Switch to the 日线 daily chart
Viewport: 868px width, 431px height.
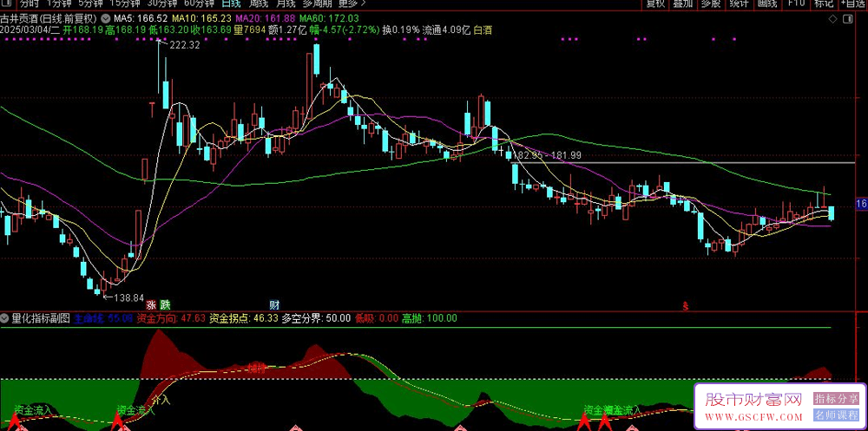pyautogui.click(x=232, y=3)
